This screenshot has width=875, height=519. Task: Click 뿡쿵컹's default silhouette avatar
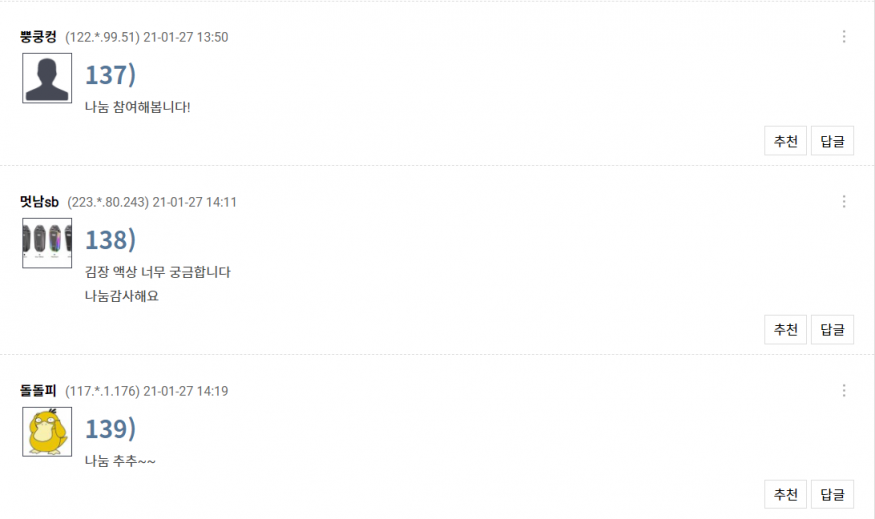tap(47, 78)
